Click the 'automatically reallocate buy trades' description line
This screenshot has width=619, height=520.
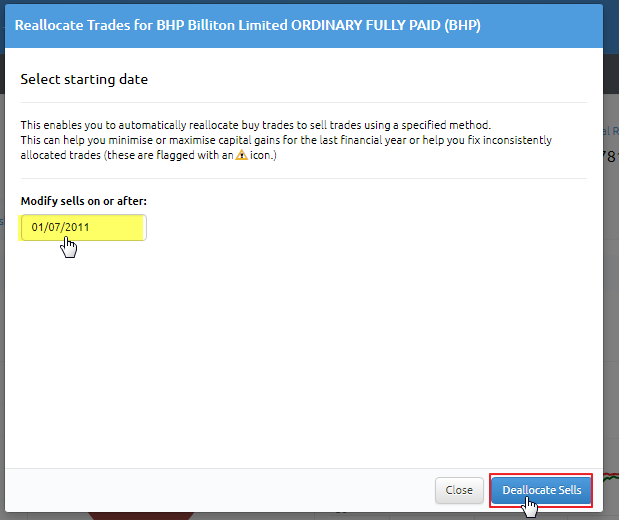(255, 125)
